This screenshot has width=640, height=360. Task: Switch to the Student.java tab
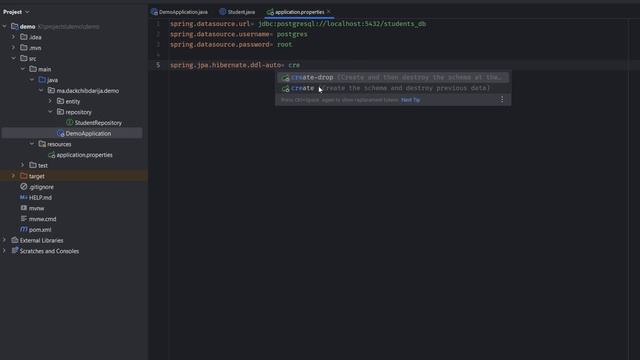coord(237,12)
